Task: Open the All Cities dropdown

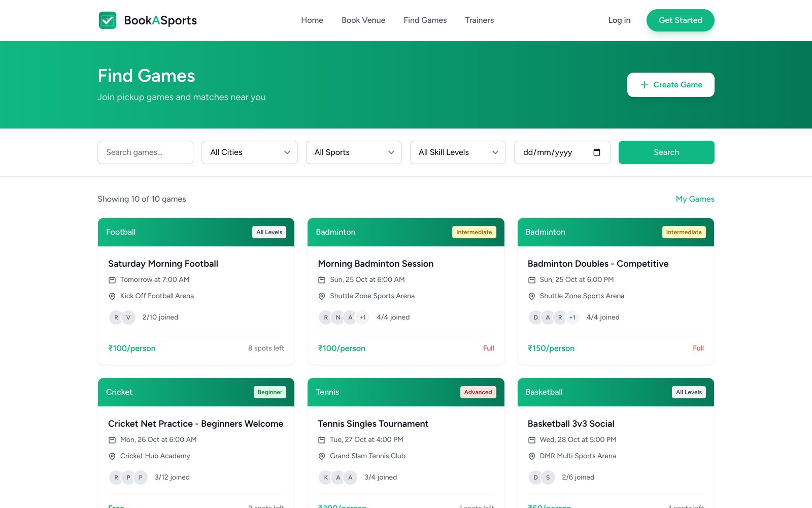Action: point(250,152)
